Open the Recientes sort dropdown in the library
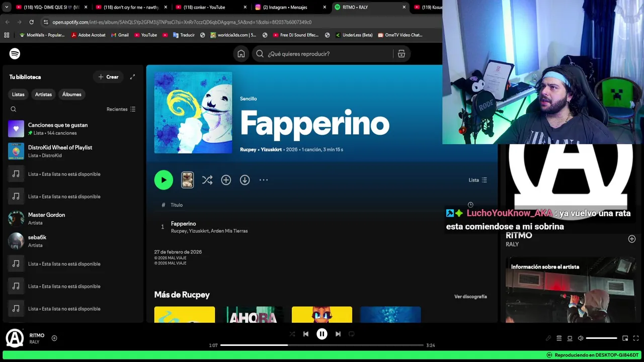The image size is (644, 362). (x=121, y=109)
